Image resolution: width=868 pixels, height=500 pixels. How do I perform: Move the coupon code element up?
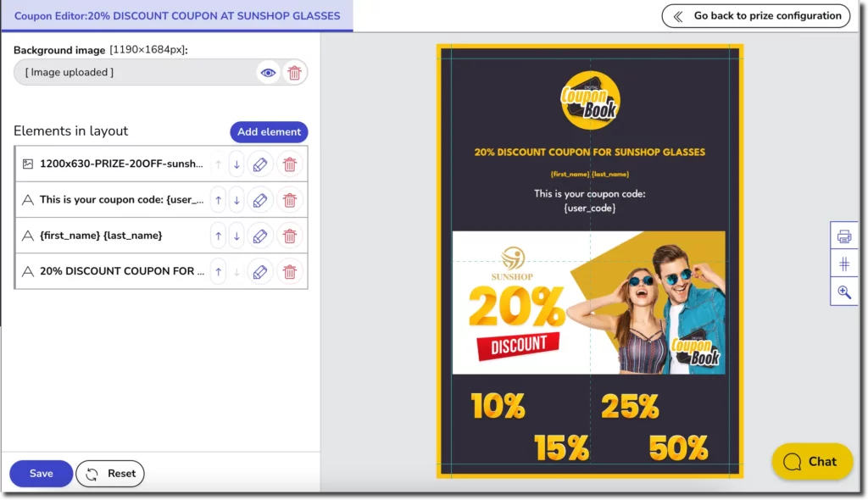[219, 200]
